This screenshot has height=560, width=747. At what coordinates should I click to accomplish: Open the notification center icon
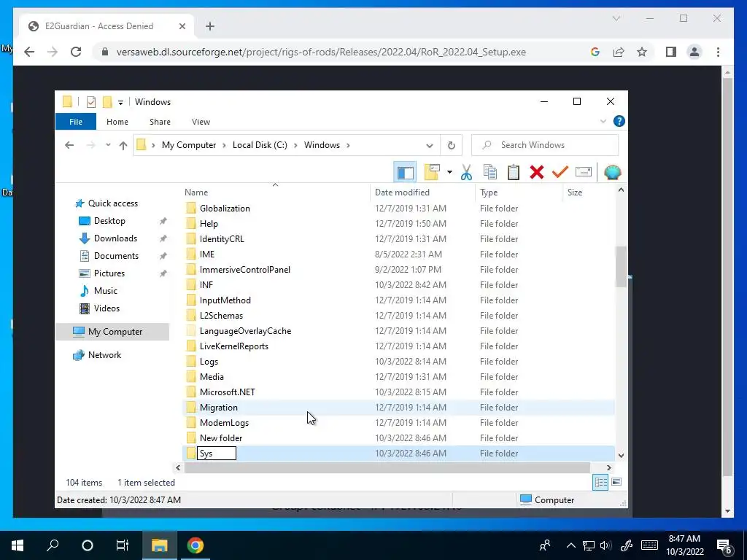pyautogui.click(x=724, y=545)
